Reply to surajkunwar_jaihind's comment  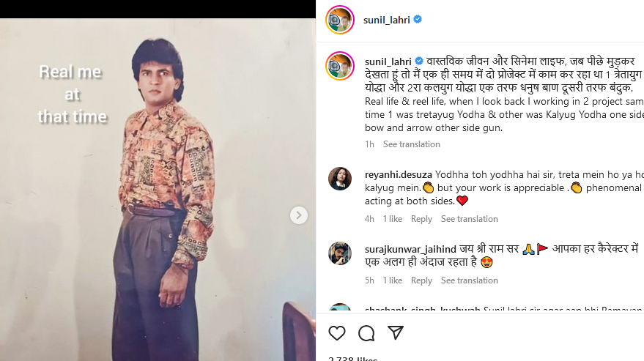(421, 280)
